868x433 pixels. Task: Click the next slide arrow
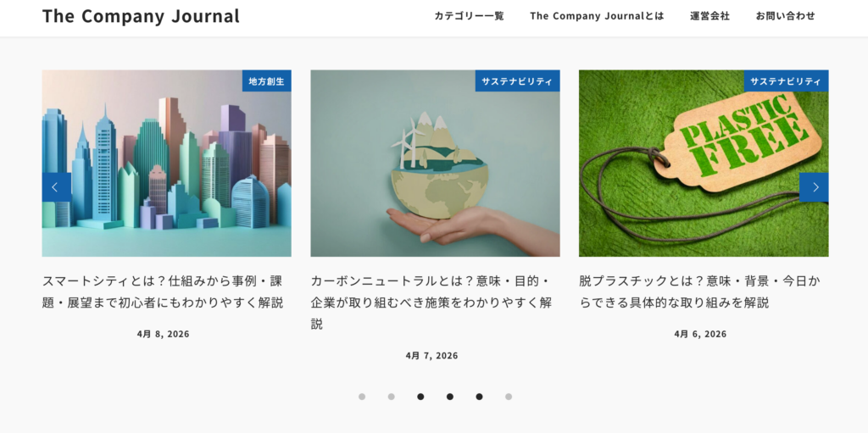(x=814, y=187)
